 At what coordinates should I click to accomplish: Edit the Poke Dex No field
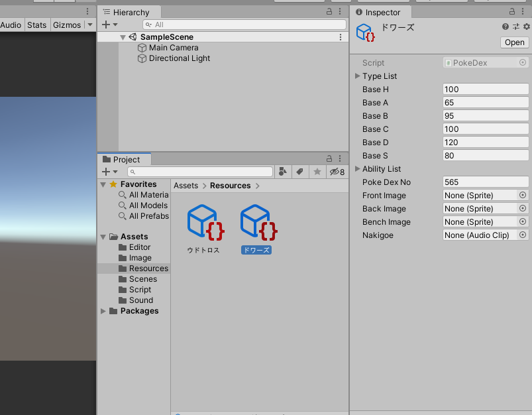point(486,182)
